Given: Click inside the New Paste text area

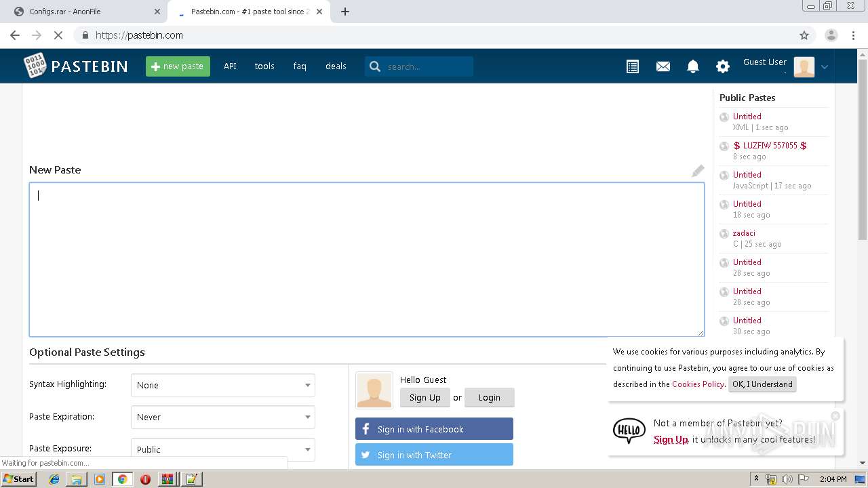Looking at the screenshot, I should [x=366, y=260].
